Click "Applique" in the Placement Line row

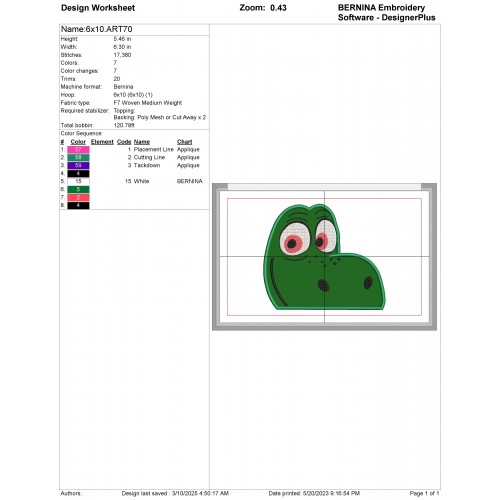[x=188, y=150]
